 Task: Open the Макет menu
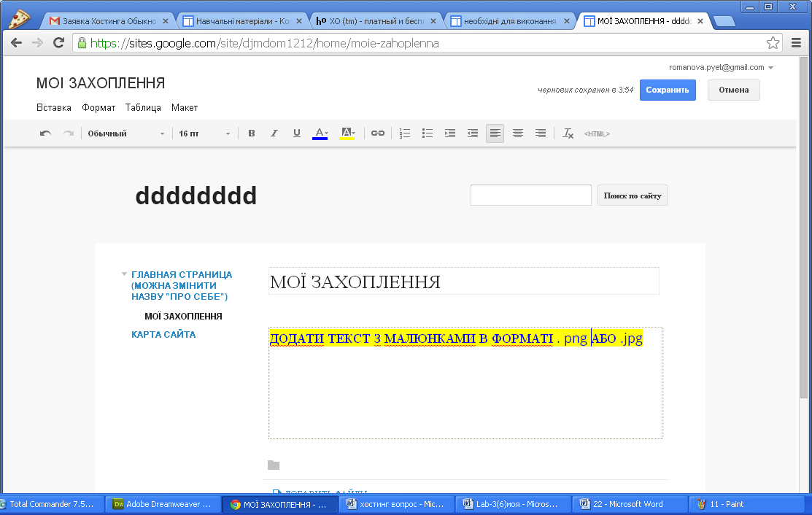point(185,108)
